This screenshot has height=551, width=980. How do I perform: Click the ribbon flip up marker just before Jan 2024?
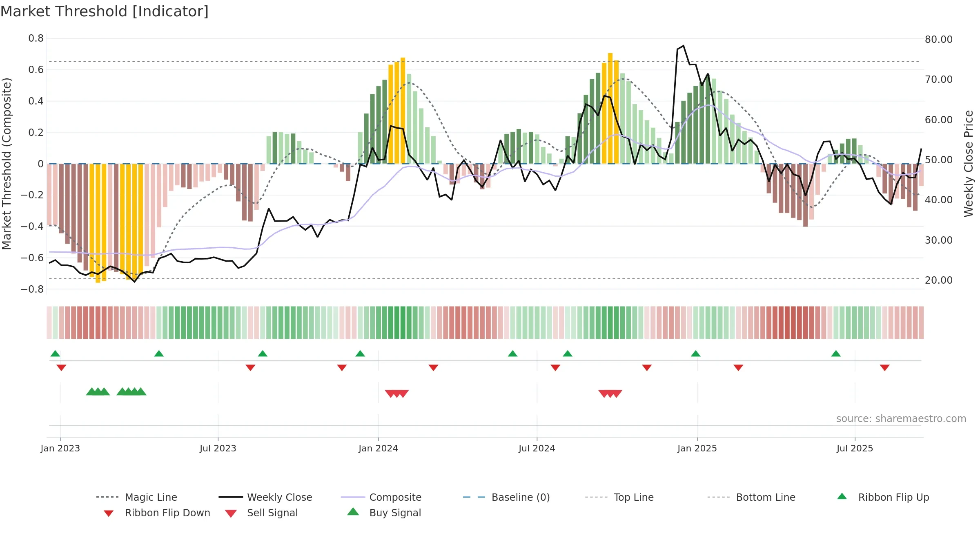click(x=360, y=353)
